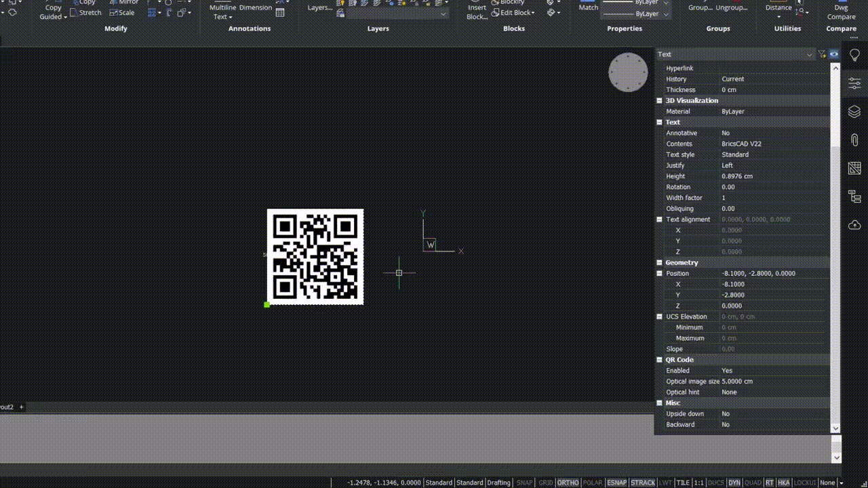
Task: Click the Ungroup button
Action: click(x=733, y=7)
